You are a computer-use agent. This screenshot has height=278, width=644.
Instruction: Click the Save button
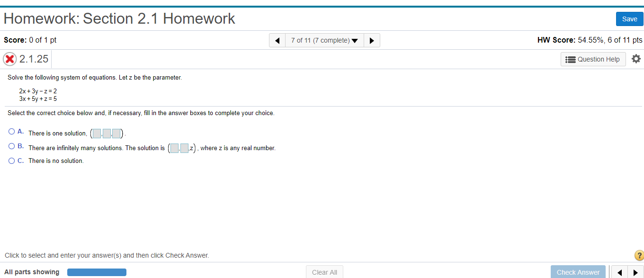pyautogui.click(x=629, y=19)
